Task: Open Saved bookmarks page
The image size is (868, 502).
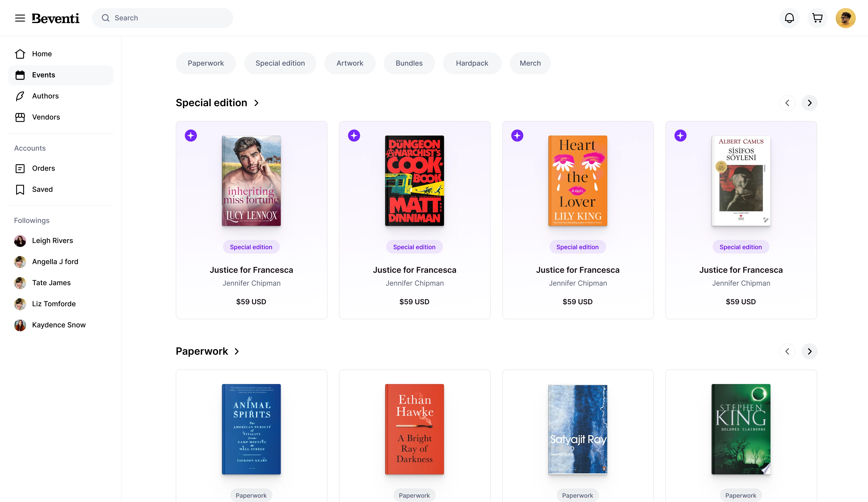Action: tap(42, 189)
